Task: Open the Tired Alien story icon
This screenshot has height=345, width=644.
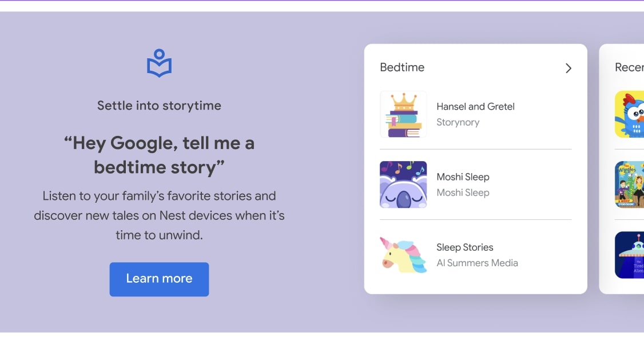Action: [629, 255]
